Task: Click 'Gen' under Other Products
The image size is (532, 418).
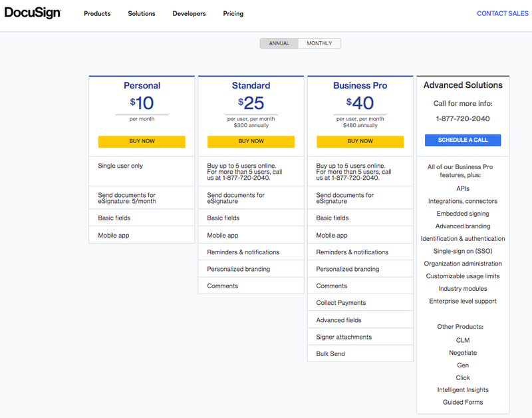Action: pyautogui.click(x=463, y=365)
